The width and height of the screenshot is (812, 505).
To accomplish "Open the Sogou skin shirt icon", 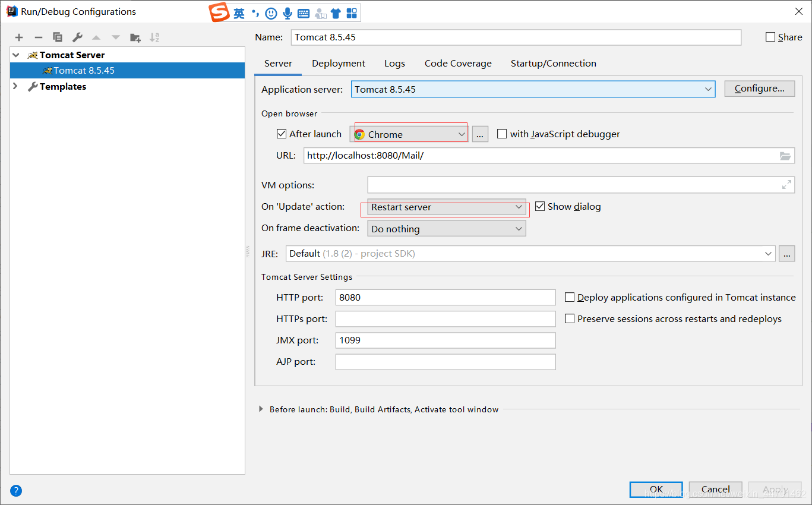I will click(336, 13).
